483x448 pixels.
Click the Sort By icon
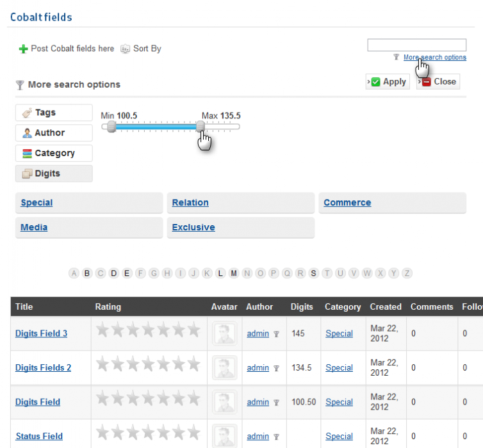click(126, 49)
